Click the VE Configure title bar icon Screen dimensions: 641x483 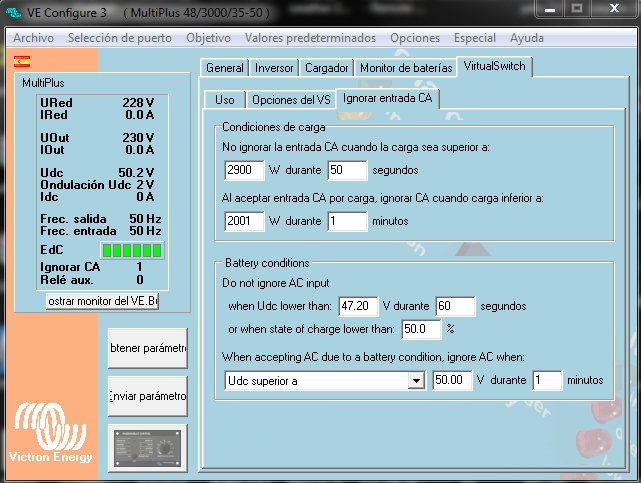13,12
